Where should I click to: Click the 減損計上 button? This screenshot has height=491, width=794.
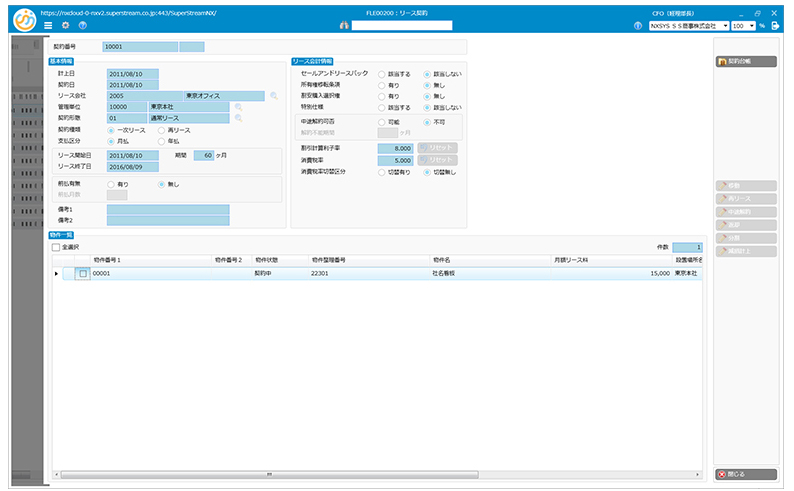746,251
